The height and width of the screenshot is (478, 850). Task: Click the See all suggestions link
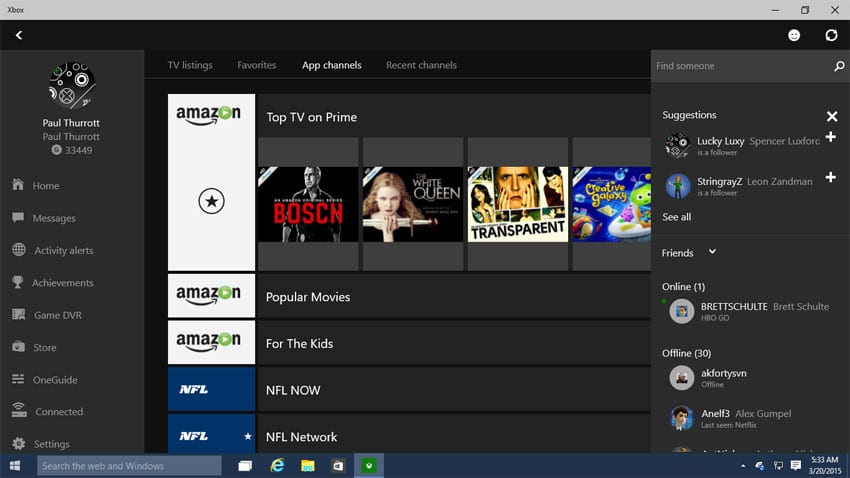676,217
